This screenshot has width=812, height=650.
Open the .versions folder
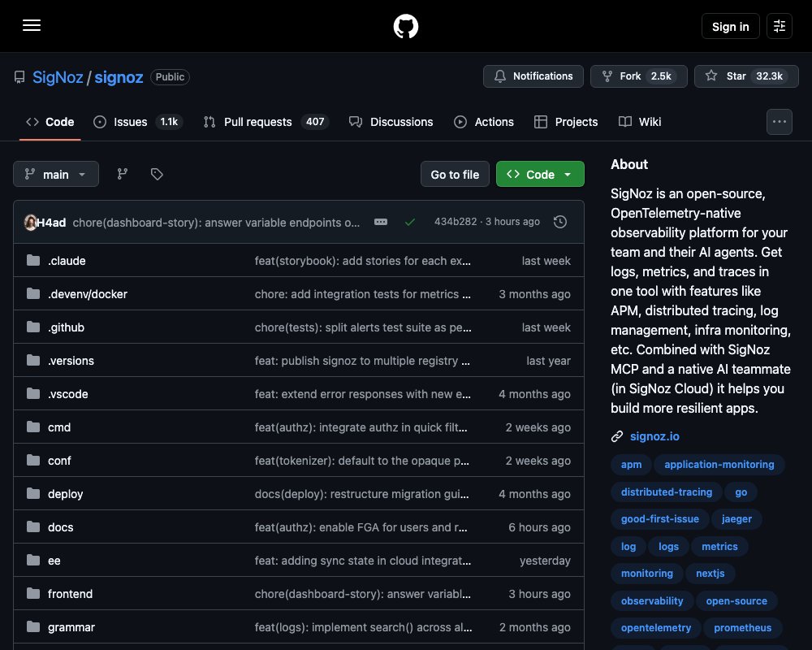point(71,361)
